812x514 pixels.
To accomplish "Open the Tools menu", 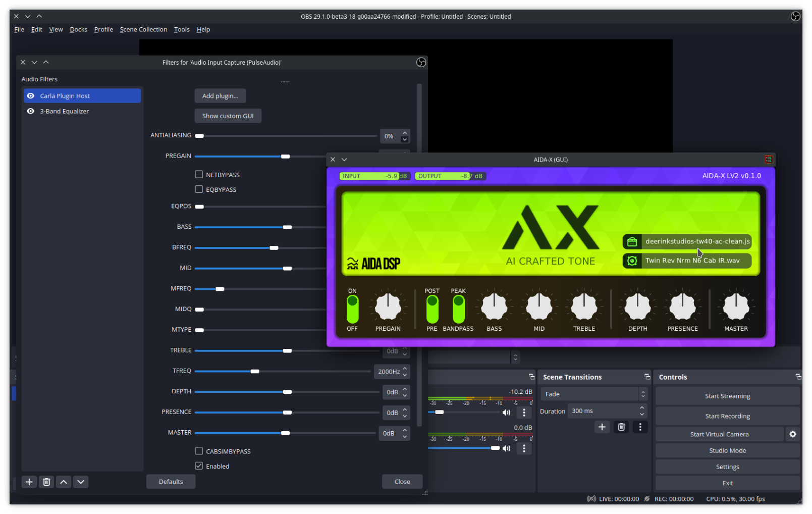I will pos(182,30).
